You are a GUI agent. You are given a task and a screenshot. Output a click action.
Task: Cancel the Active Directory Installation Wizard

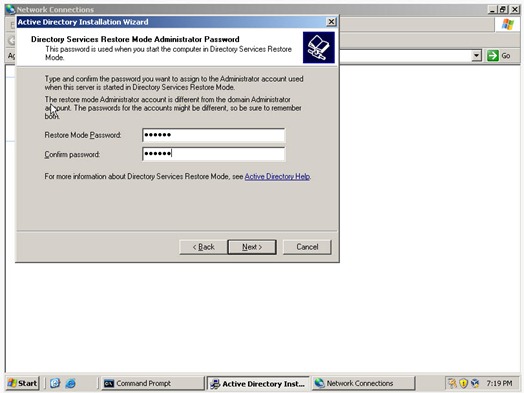click(x=307, y=247)
